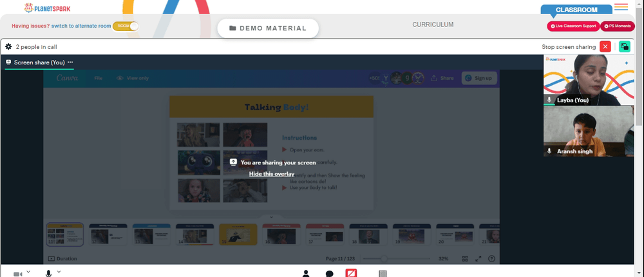The image size is (644, 277).
Task: Open Canva help question mark icon
Action: (x=491, y=258)
